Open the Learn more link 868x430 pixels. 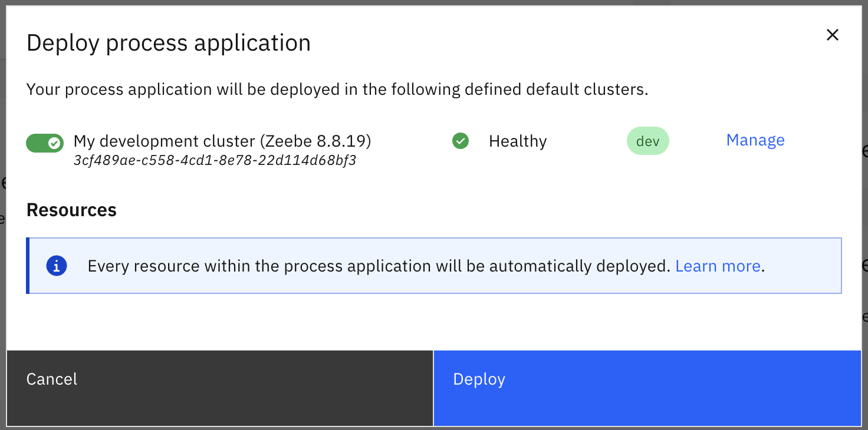(718, 266)
